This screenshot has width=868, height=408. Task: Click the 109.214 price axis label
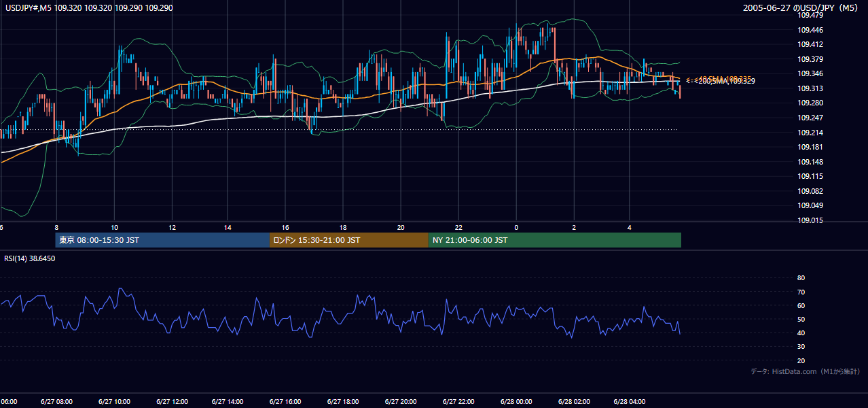coord(810,133)
